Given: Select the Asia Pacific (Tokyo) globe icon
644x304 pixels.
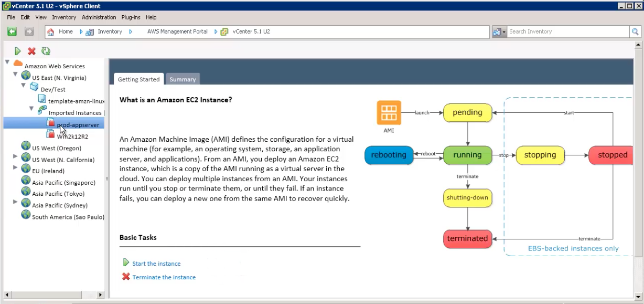Looking at the screenshot, I should (26, 192).
